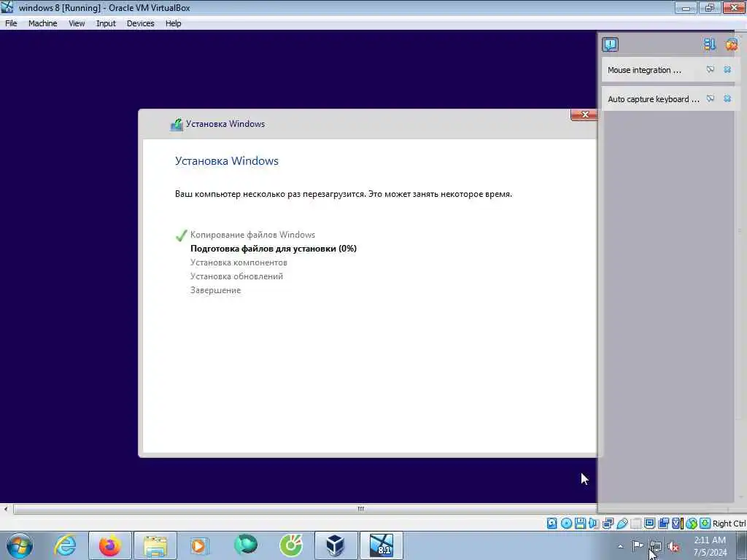Open the Input menu
The width and height of the screenshot is (747, 560).
click(x=106, y=23)
